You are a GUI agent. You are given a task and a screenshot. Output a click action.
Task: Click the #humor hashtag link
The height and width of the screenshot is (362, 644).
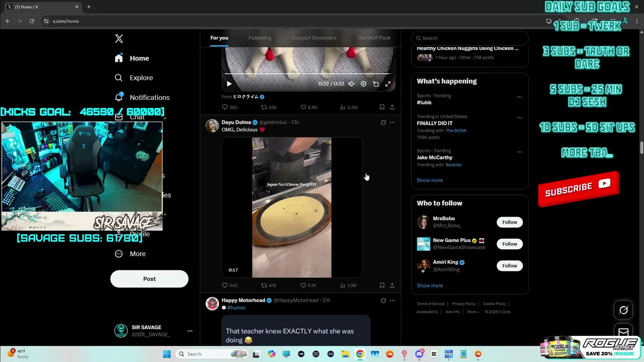click(236, 308)
